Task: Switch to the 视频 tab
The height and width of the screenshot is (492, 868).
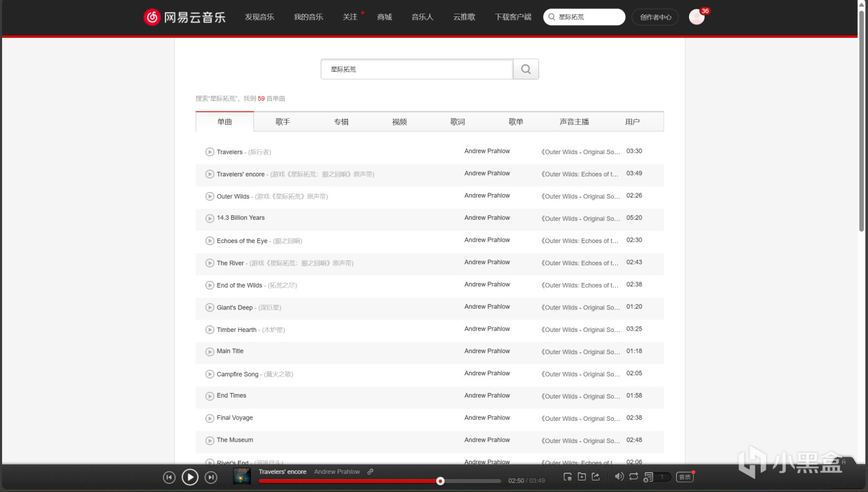Action: pos(399,121)
